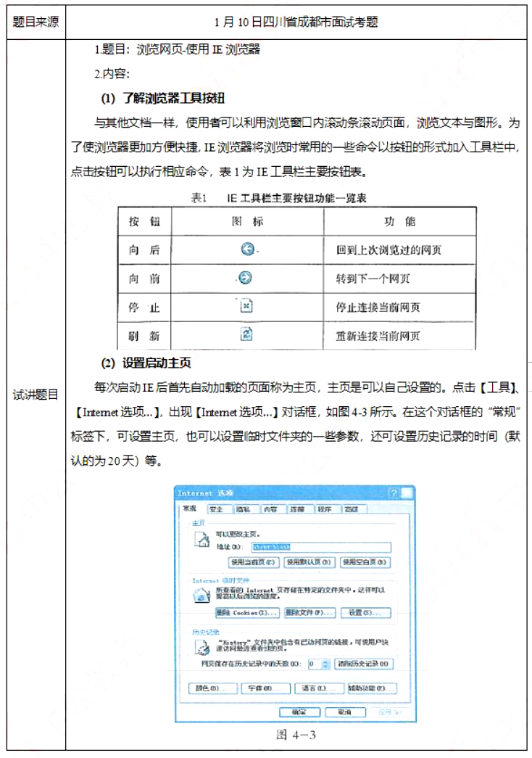Click the Back arrow icon in the table
Image resolution: width=532 pixels, height=758 pixels.
pyautogui.click(x=247, y=249)
